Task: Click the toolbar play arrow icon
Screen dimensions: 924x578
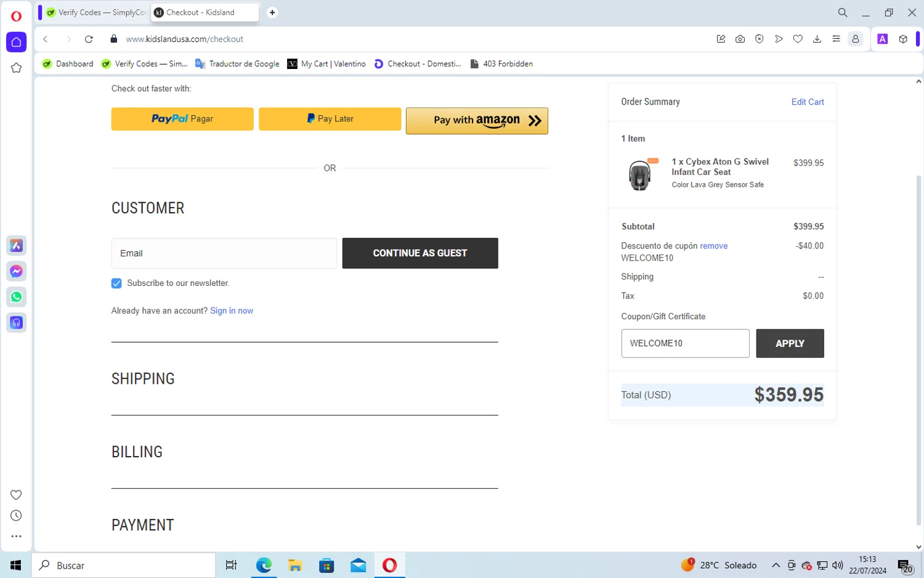Action: tap(779, 39)
